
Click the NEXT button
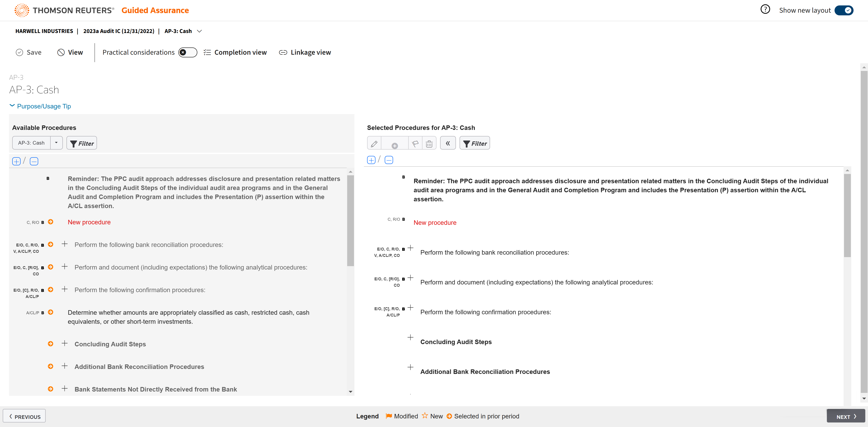click(845, 416)
